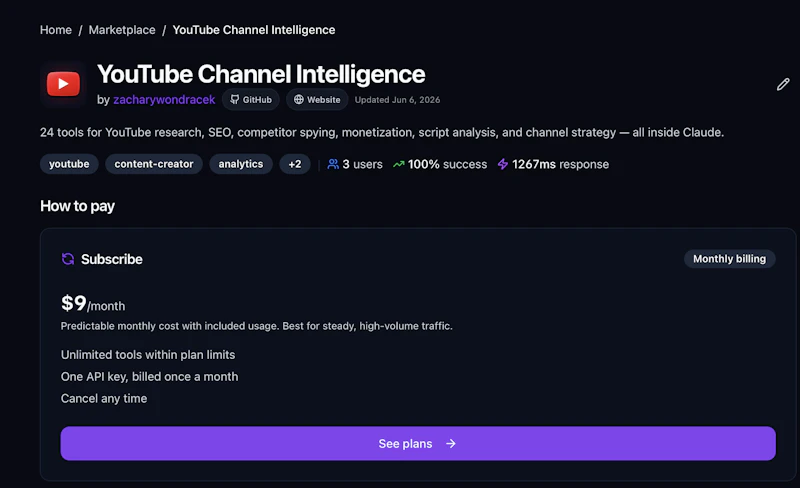Go to Home in breadcrumb
The height and width of the screenshot is (488, 800).
(x=56, y=30)
